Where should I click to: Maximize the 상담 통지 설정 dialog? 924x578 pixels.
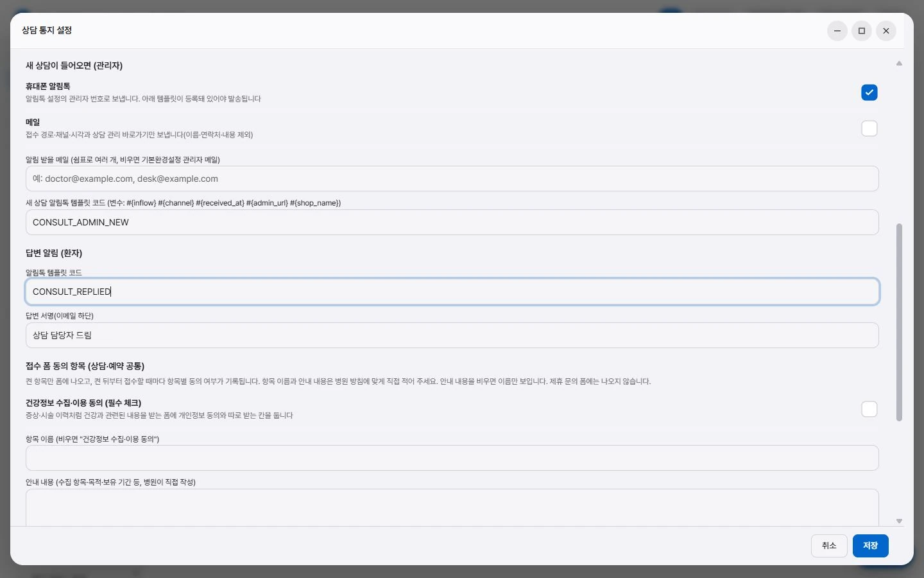(862, 31)
